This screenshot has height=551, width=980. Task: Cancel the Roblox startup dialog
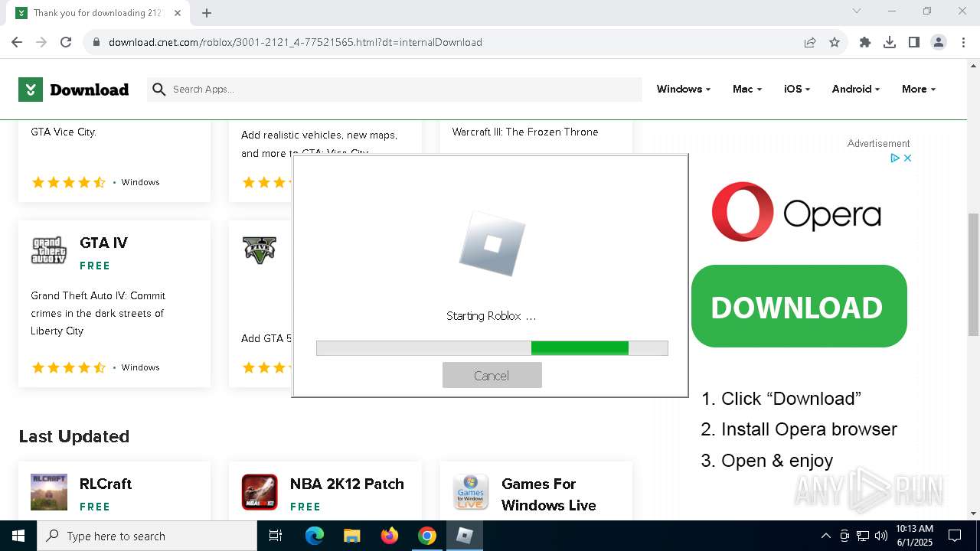pyautogui.click(x=492, y=375)
